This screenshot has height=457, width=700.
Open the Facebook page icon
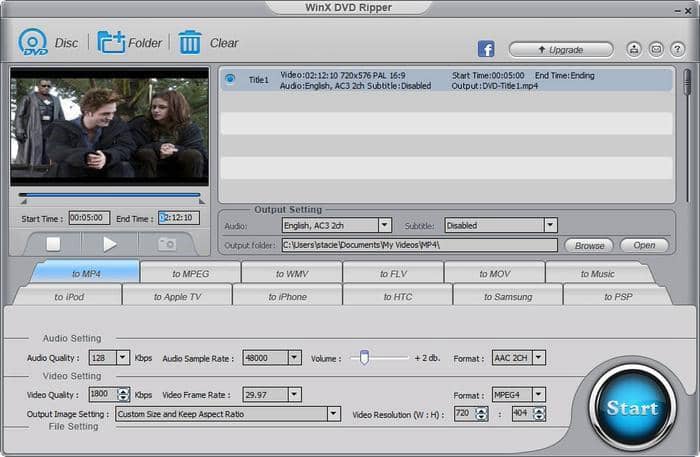[x=486, y=49]
